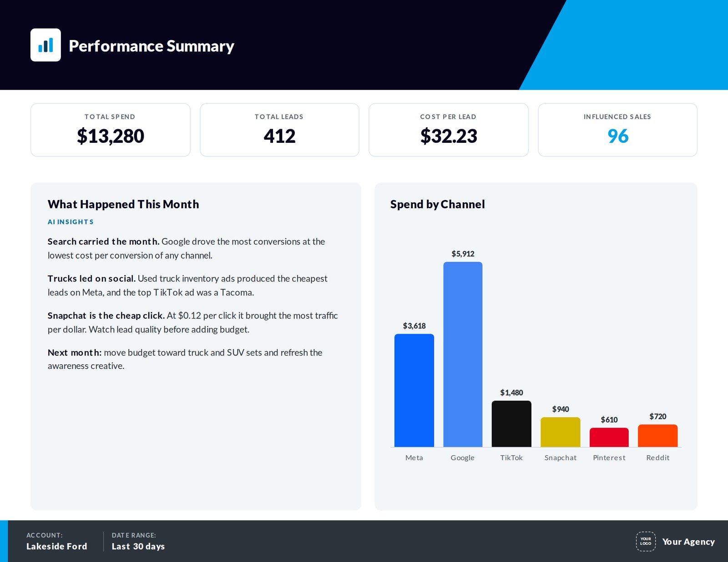728x562 pixels.
Task: Click the What Happened This Month heading
Action: point(123,204)
